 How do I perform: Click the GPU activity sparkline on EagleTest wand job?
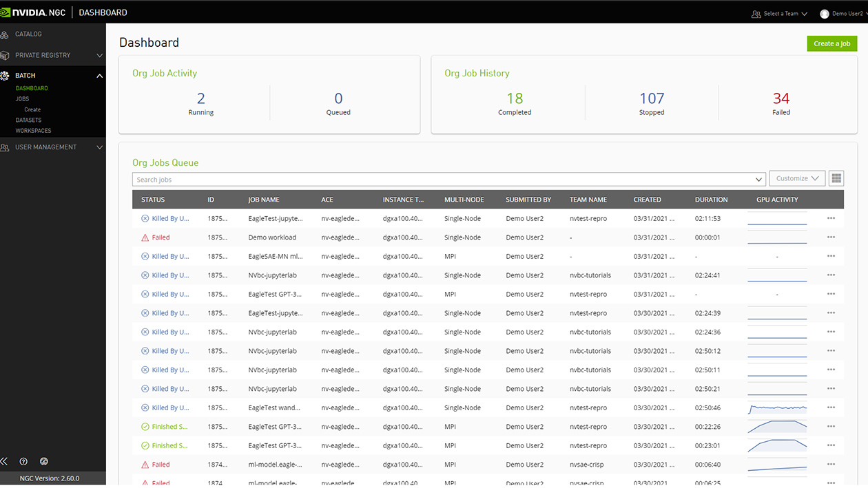click(x=777, y=407)
